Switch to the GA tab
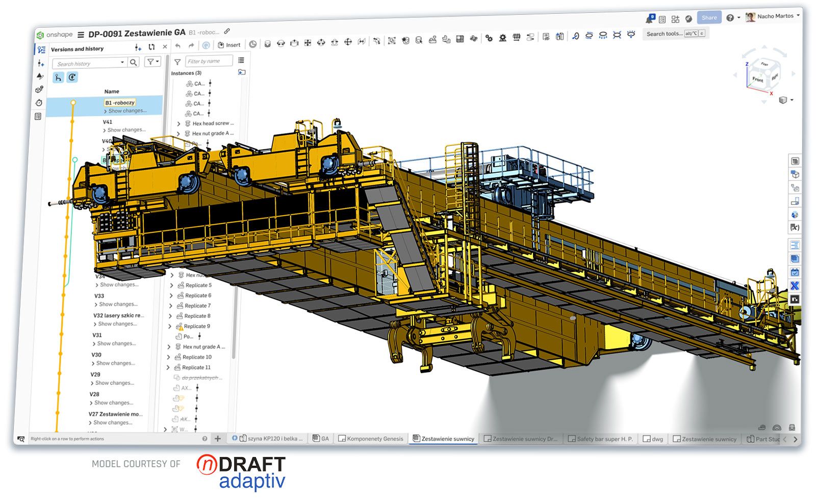 pos(321,438)
